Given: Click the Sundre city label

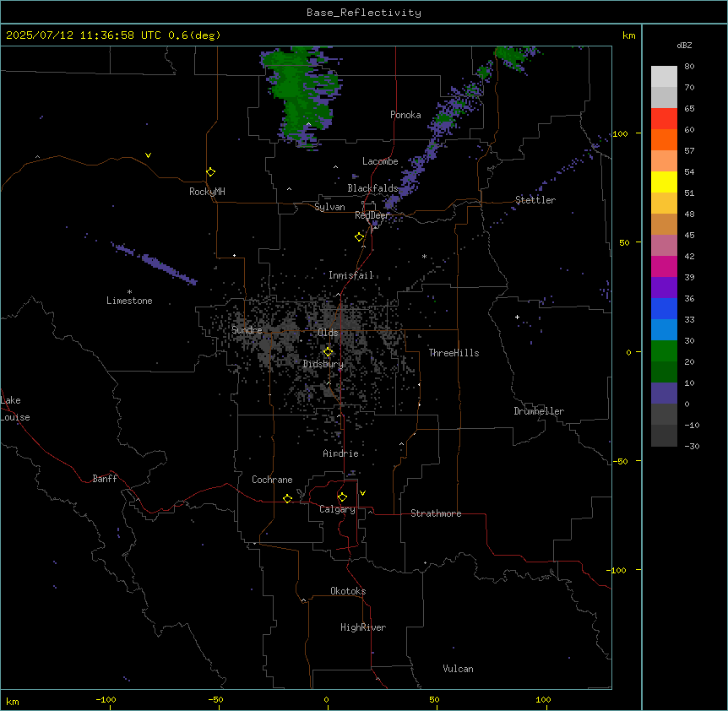Looking at the screenshot, I should pyautogui.click(x=247, y=330).
